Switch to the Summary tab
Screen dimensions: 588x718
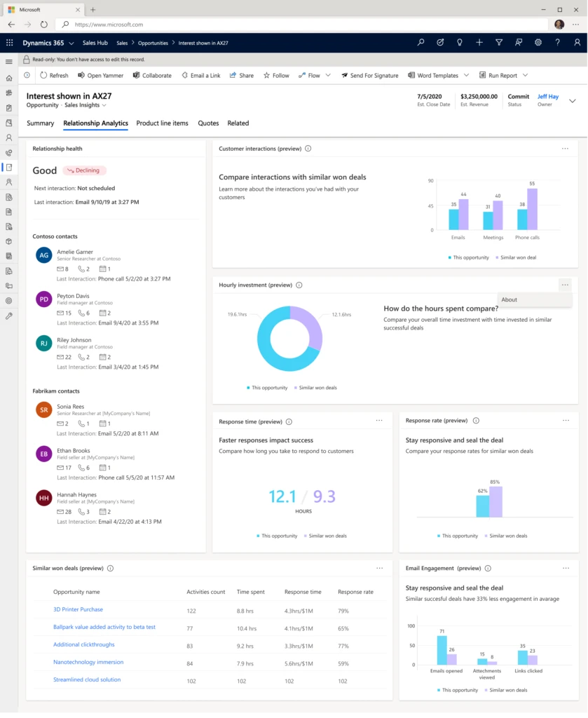(40, 123)
